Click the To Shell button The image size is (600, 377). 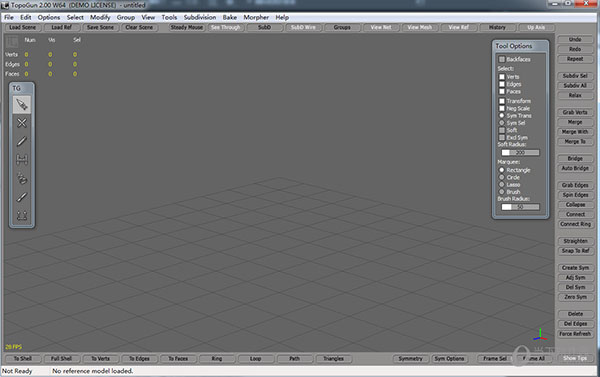pos(23,359)
